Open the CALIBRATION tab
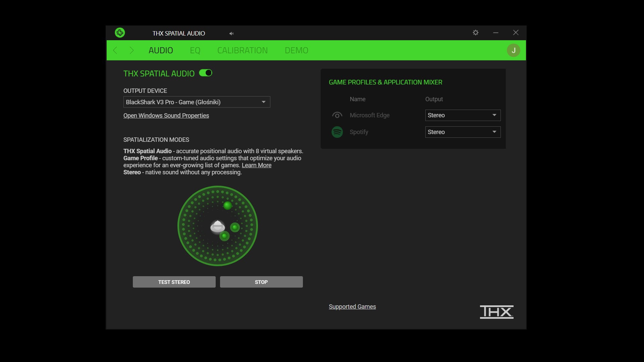Image resolution: width=644 pixels, height=362 pixels. [243, 50]
